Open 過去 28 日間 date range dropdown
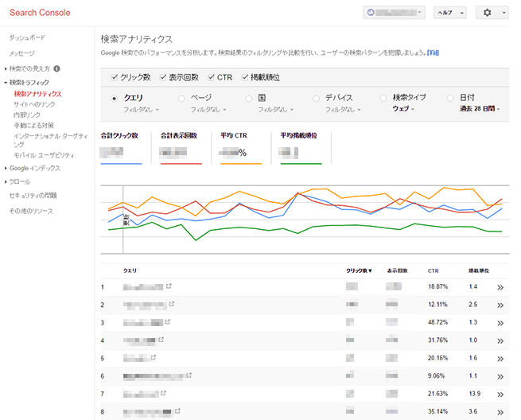The image size is (521, 420). [x=481, y=108]
